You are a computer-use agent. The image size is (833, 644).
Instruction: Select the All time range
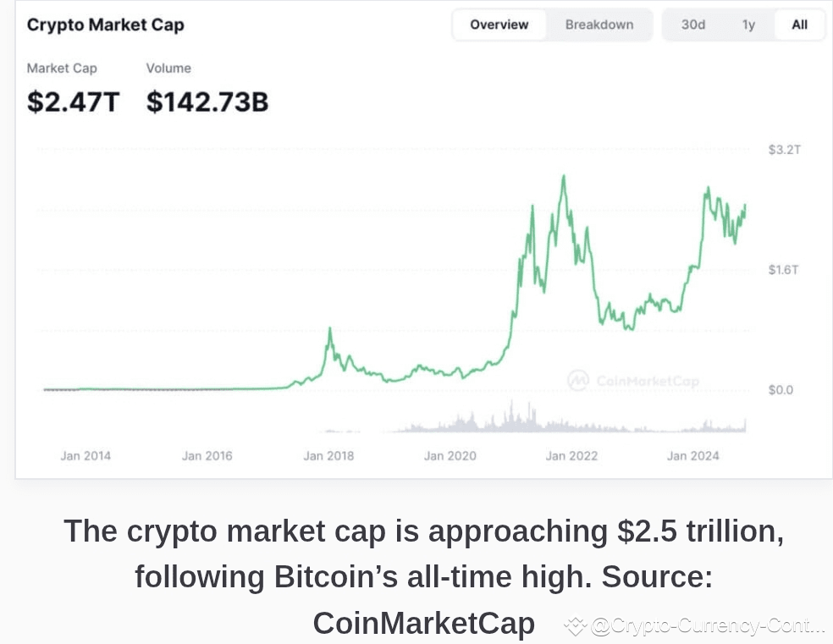[x=799, y=25]
